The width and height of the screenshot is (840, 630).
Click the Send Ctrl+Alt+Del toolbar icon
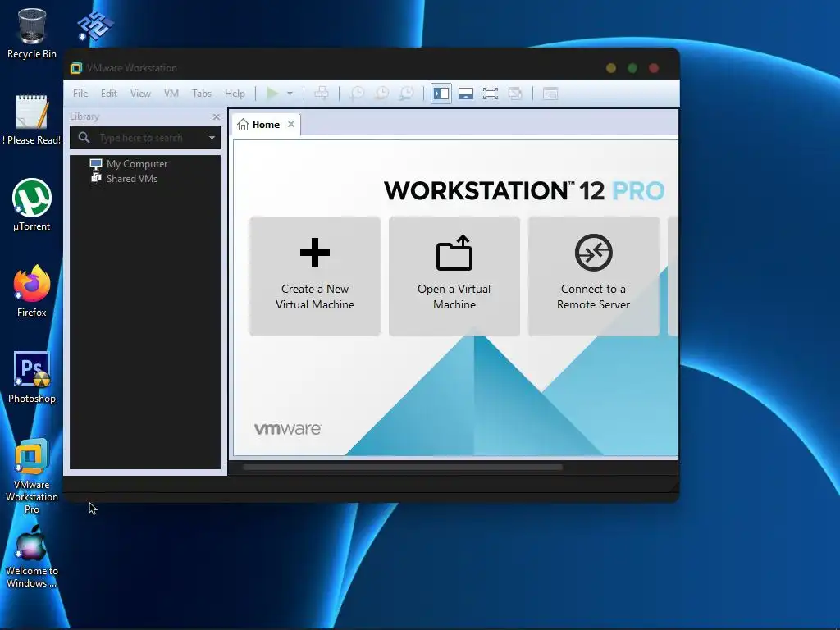coord(322,94)
